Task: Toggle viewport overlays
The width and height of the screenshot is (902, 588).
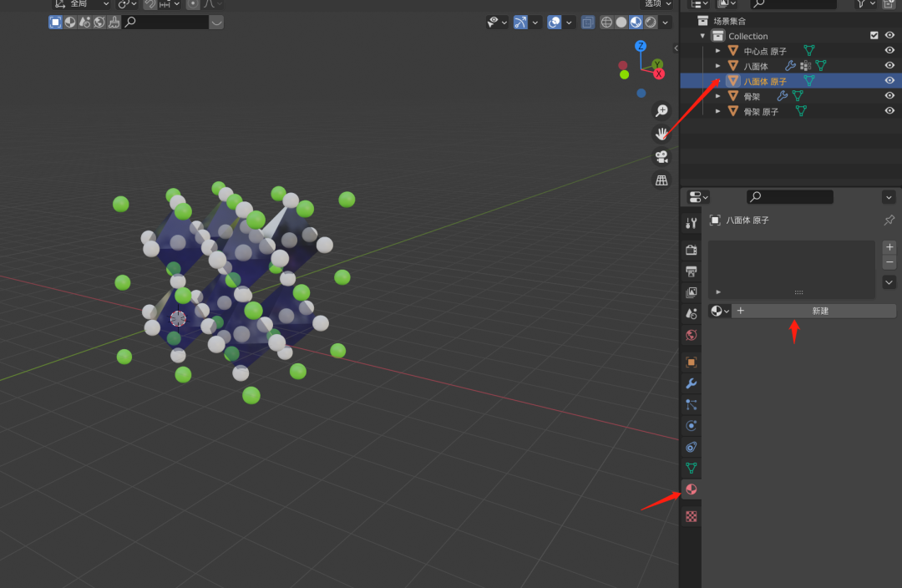Action: (x=554, y=22)
